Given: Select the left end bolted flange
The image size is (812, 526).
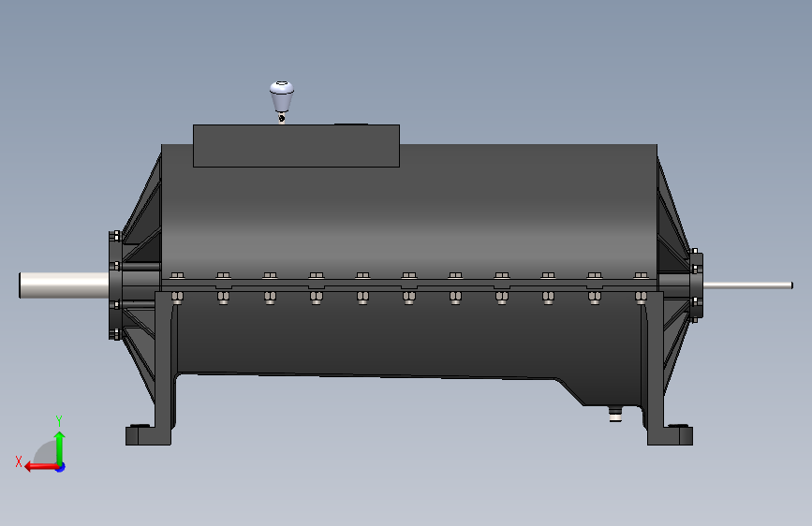Looking at the screenshot, I should click(x=115, y=285).
